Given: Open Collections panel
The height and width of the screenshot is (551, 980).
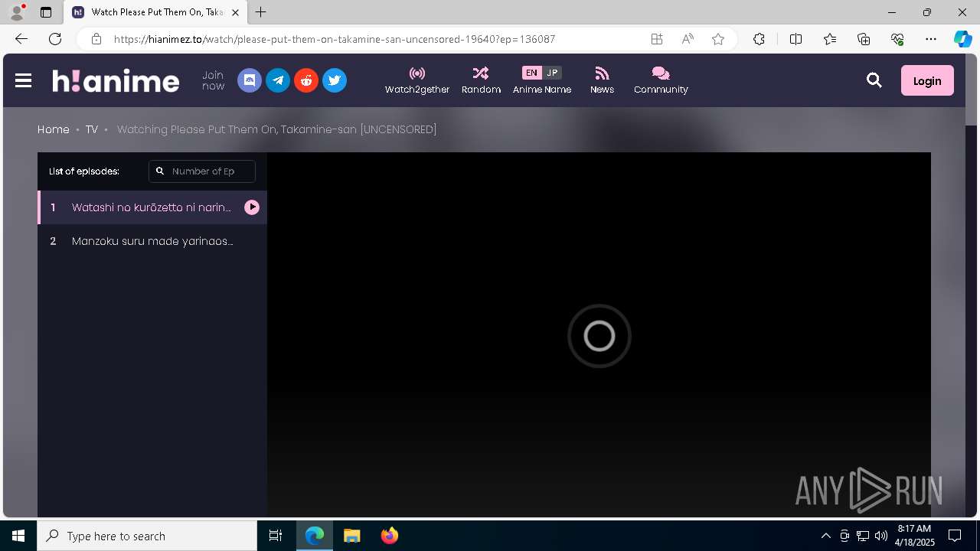Looking at the screenshot, I should [x=864, y=39].
